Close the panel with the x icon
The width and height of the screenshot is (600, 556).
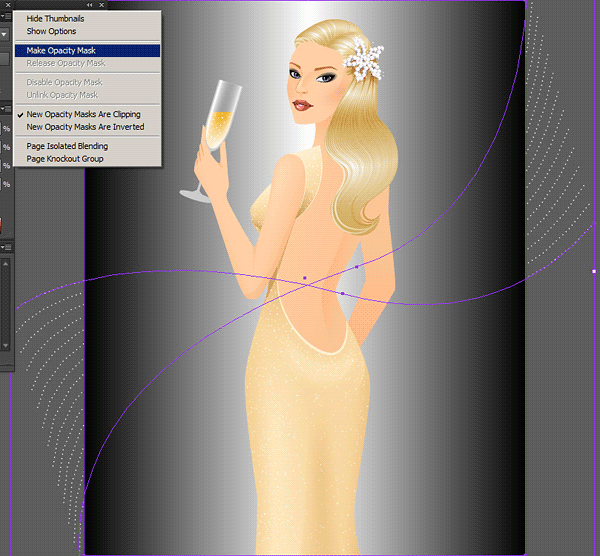[101, 5]
